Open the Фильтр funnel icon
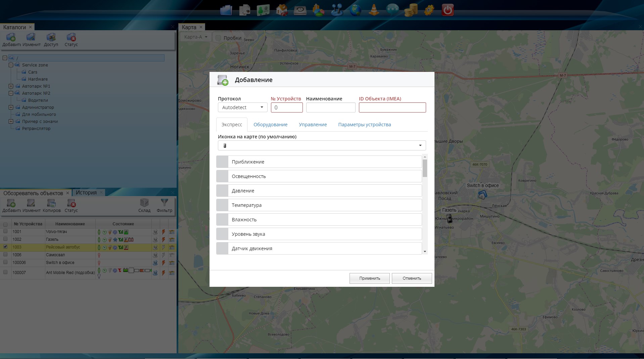The width and height of the screenshot is (644, 359). click(164, 205)
